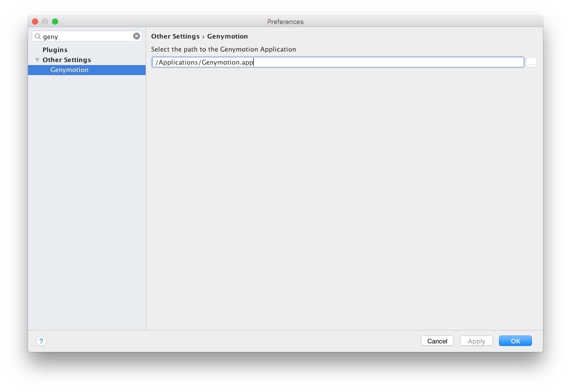Screen dimensions: 571x392
Task: Focus the Genymotion application path field
Action: pyautogui.click(x=338, y=62)
